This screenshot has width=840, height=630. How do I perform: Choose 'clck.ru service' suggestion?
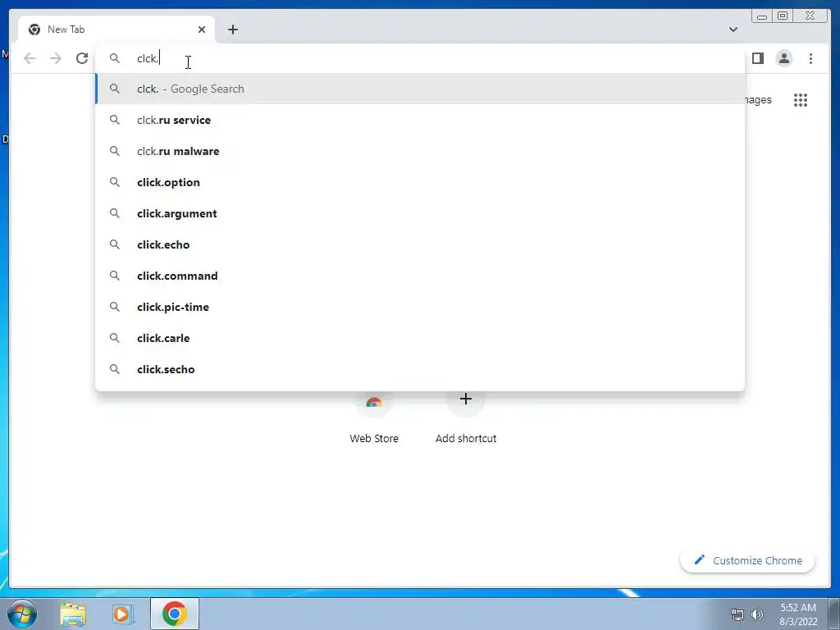420,120
